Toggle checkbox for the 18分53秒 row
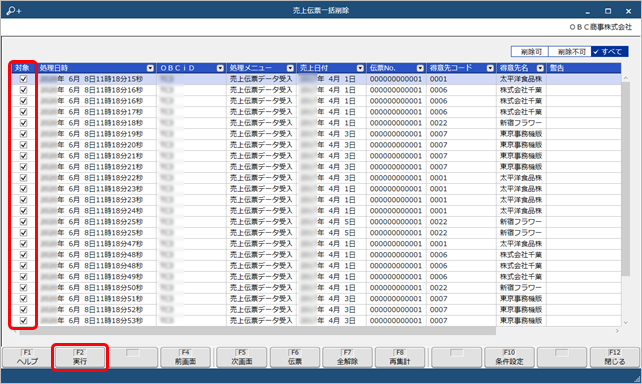 pos(23,321)
